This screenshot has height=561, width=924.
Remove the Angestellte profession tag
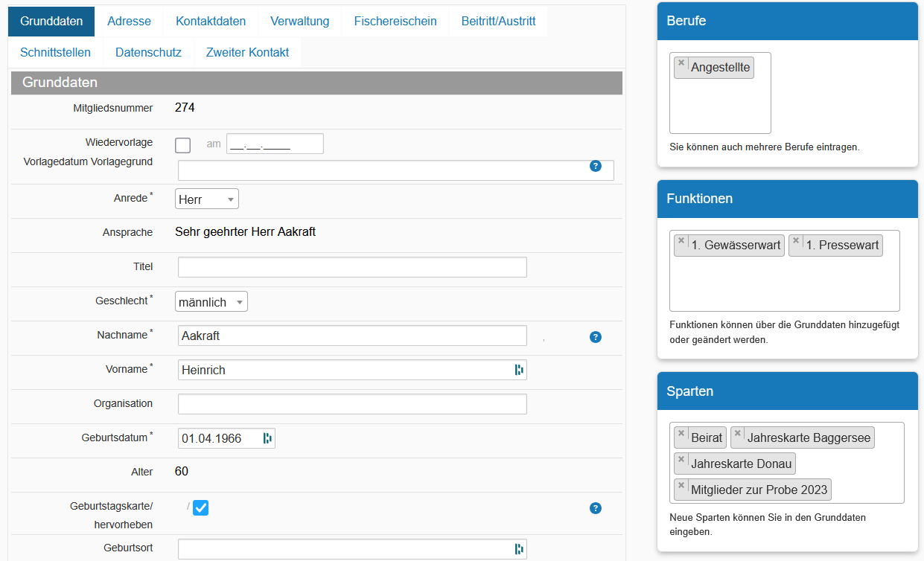681,63
